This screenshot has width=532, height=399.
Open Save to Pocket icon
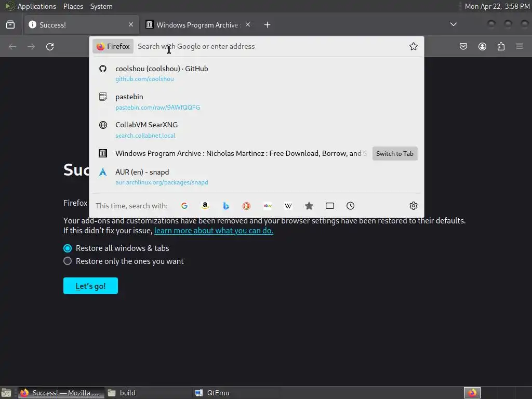pos(463,46)
